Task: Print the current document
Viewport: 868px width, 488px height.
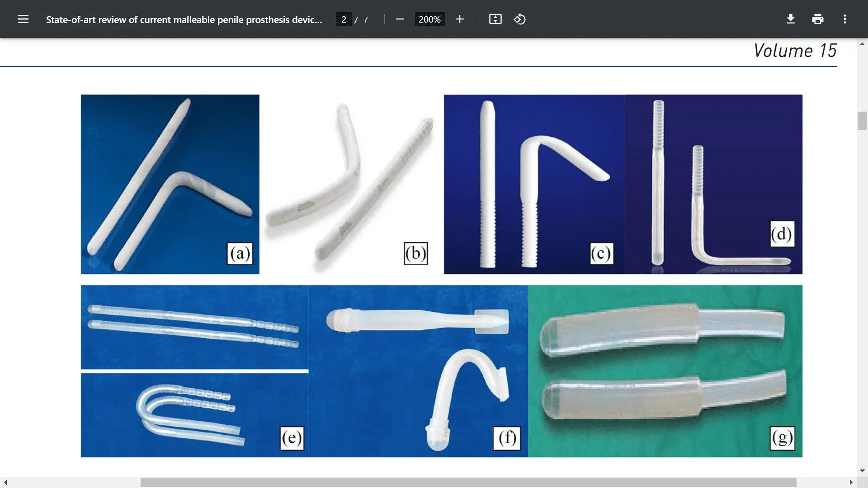Action: coord(817,19)
